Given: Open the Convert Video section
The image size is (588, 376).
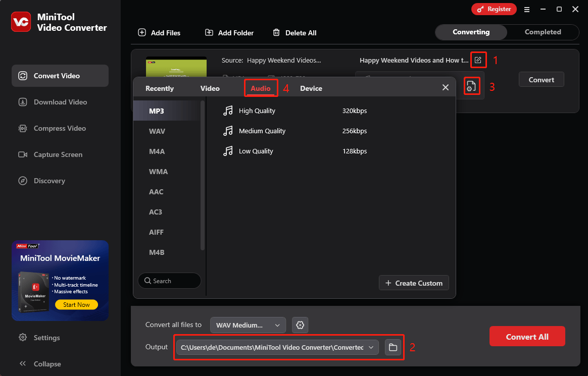Looking at the screenshot, I should coord(60,76).
